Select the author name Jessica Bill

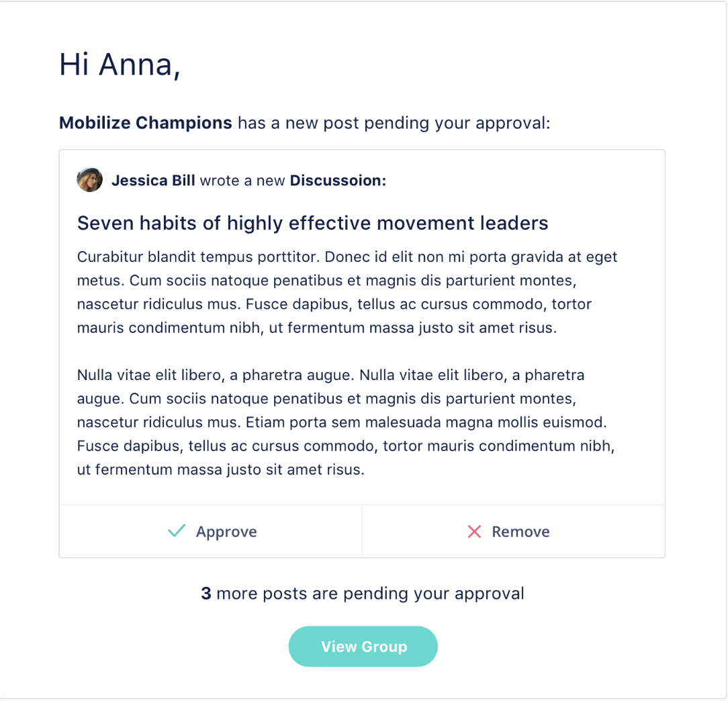(153, 180)
